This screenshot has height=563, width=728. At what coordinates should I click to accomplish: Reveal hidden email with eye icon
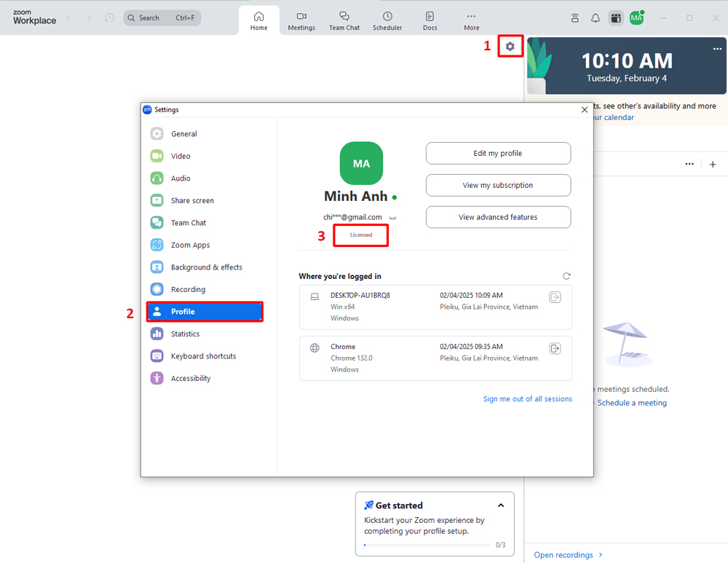[393, 218]
